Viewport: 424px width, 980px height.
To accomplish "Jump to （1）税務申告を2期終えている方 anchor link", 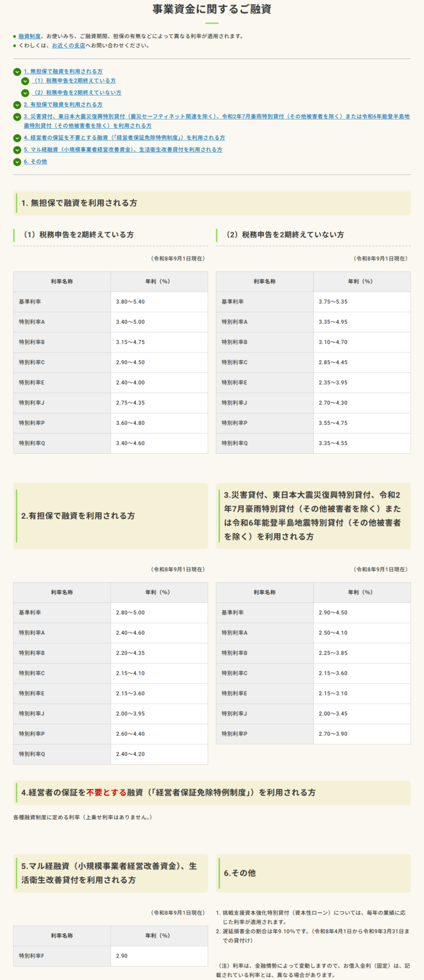I will (x=74, y=81).
